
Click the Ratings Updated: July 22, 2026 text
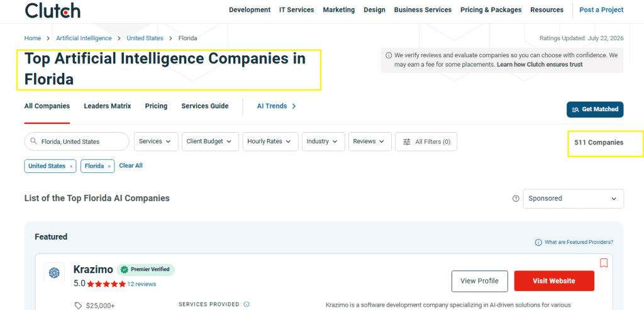pos(582,38)
